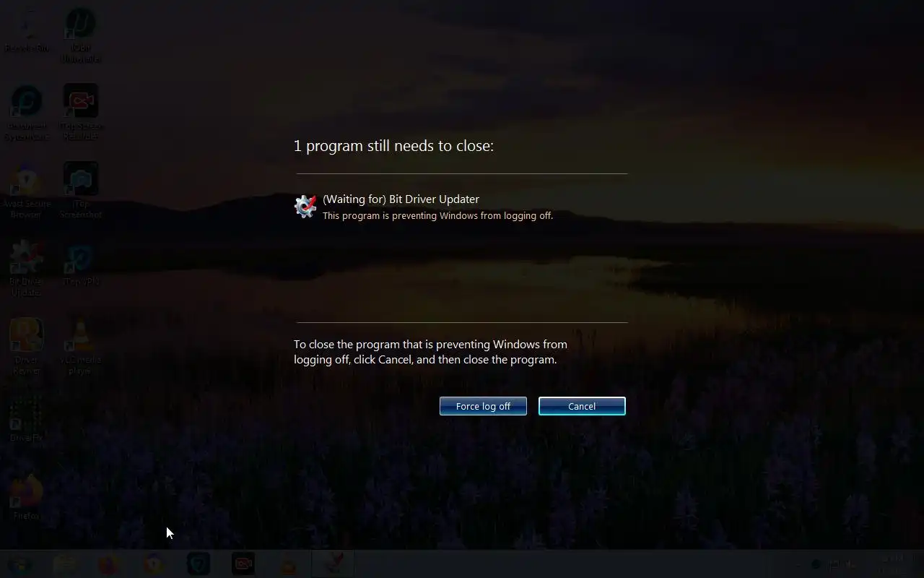
Task: Open the IObit Uninstaller desktop shortcut
Action: coord(80,36)
